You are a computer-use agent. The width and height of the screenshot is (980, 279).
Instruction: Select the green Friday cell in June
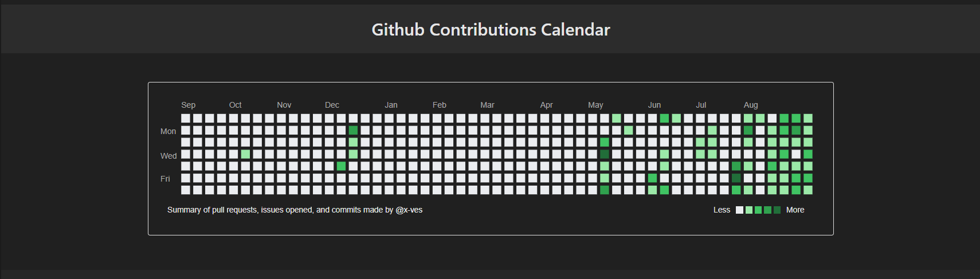[x=652, y=178]
